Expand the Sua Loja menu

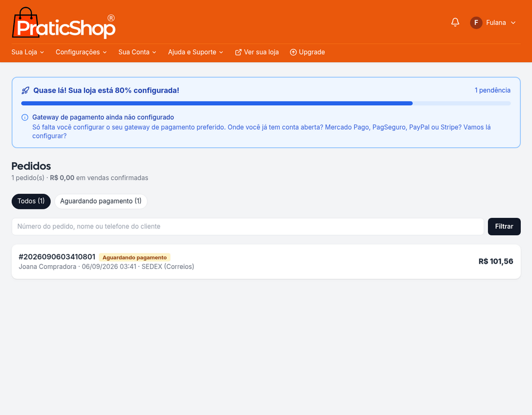28,52
